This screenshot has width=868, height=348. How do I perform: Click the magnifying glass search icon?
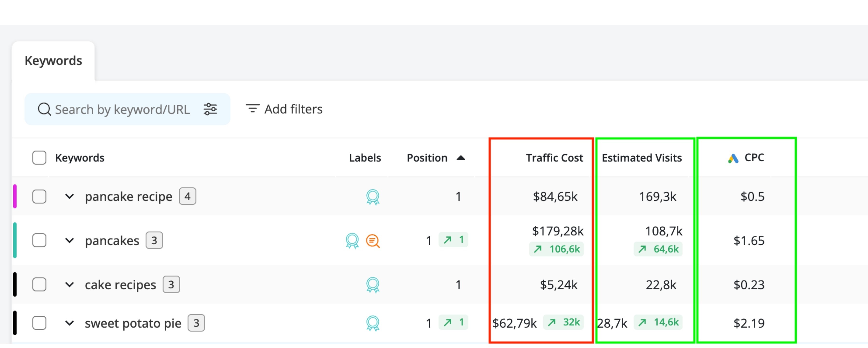[x=44, y=109]
